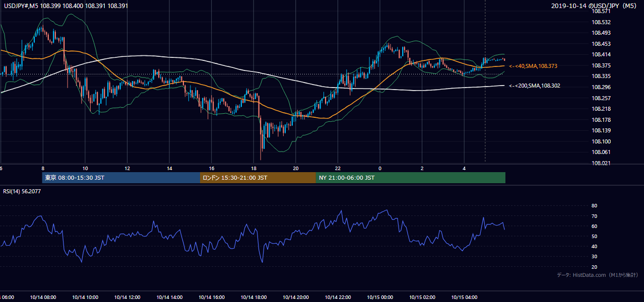Click hour 4 on the chart time axis
The width and height of the screenshot is (644, 302).
[x=464, y=169]
